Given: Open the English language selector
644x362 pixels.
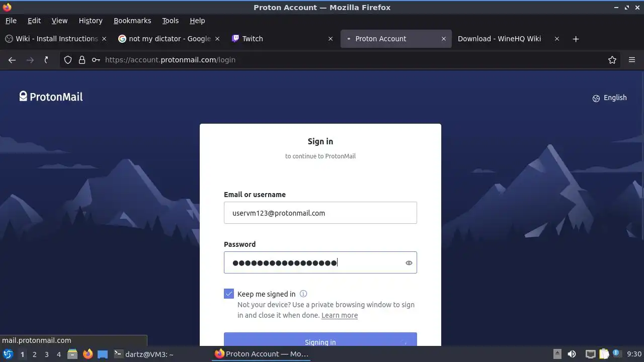Looking at the screenshot, I should click(x=609, y=98).
